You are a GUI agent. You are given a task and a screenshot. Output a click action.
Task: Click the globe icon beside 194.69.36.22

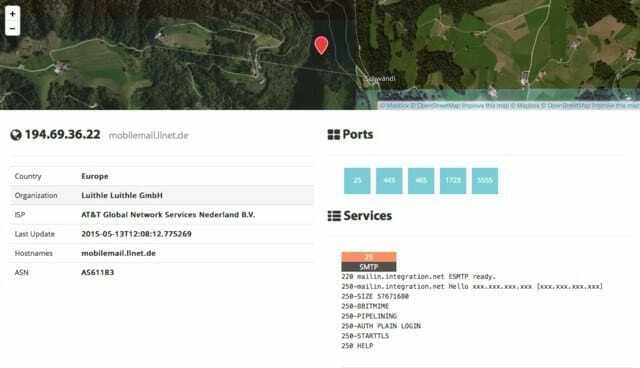16,135
